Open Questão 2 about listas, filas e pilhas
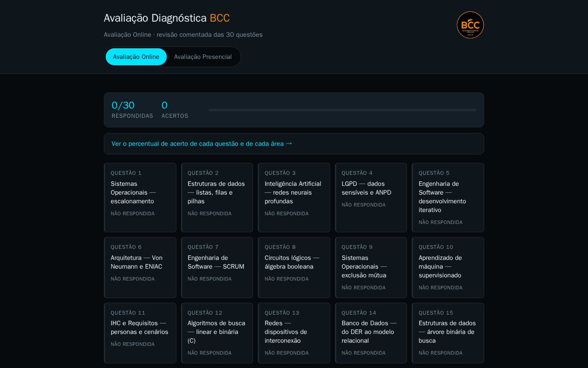 coord(217,197)
